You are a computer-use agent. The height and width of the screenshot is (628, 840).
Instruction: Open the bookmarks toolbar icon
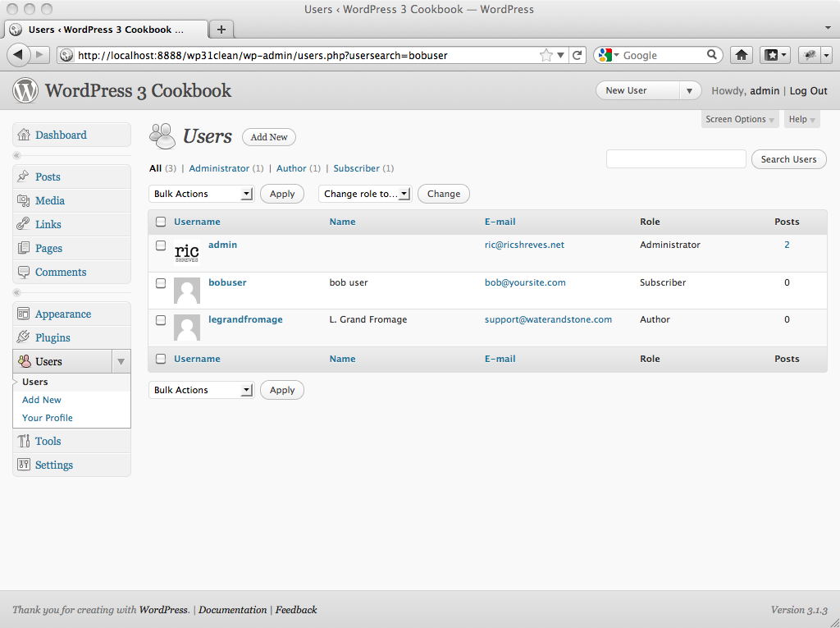(x=774, y=55)
